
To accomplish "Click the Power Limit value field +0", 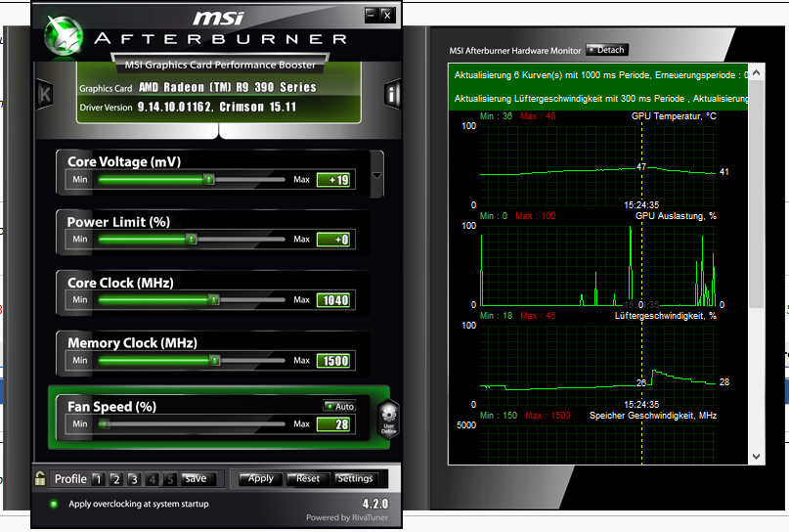I will tap(333, 240).
